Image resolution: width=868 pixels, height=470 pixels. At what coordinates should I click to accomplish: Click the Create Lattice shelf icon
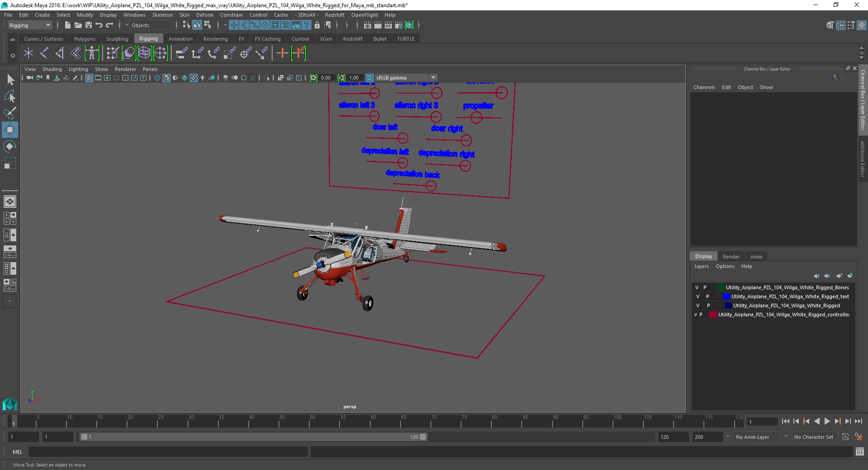tap(145, 53)
